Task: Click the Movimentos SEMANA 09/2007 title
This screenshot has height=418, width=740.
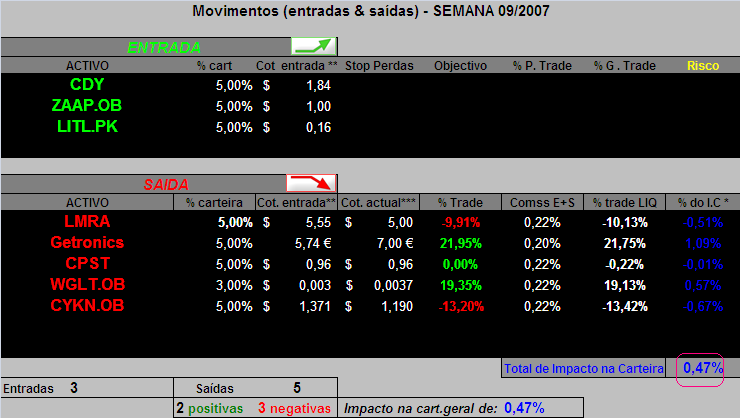Action: point(371,11)
